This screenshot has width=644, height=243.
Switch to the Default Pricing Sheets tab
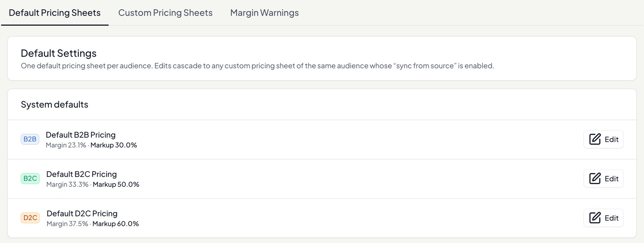point(55,13)
